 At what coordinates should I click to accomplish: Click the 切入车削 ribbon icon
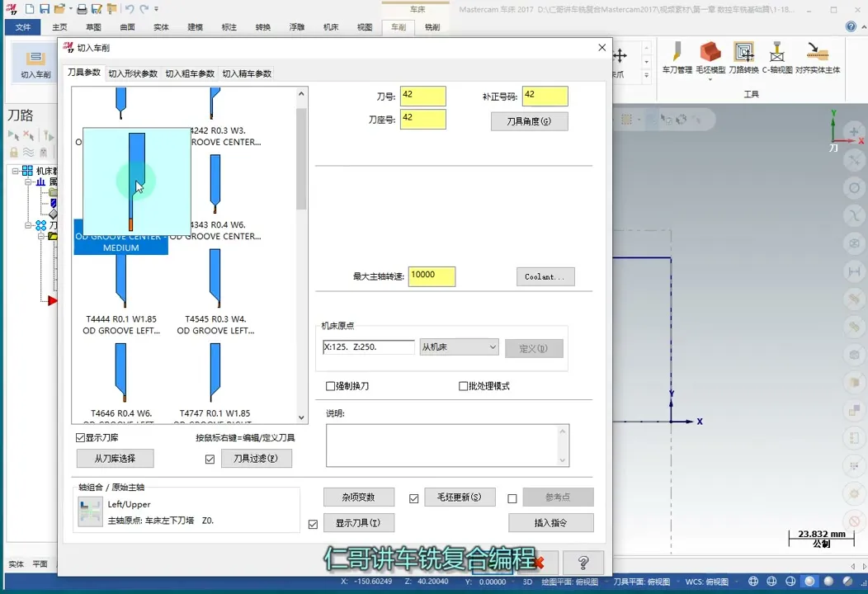pyautogui.click(x=35, y=60)
